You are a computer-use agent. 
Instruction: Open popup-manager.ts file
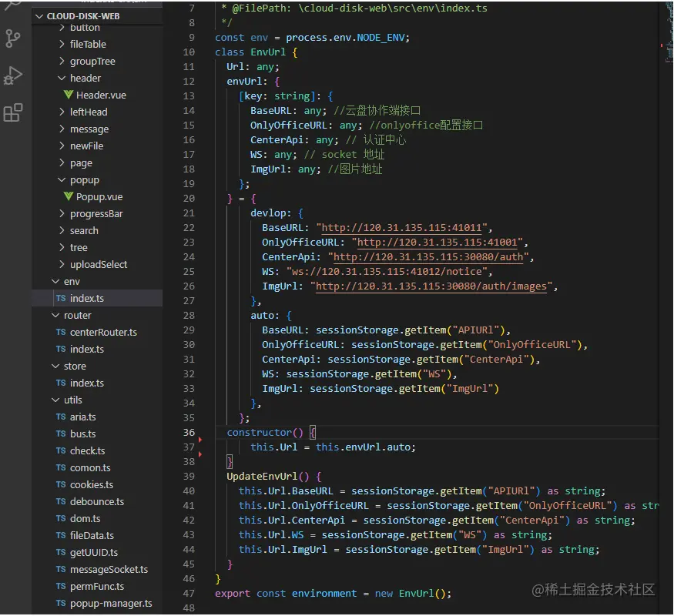pyautogui.click(x=111, y=604)
